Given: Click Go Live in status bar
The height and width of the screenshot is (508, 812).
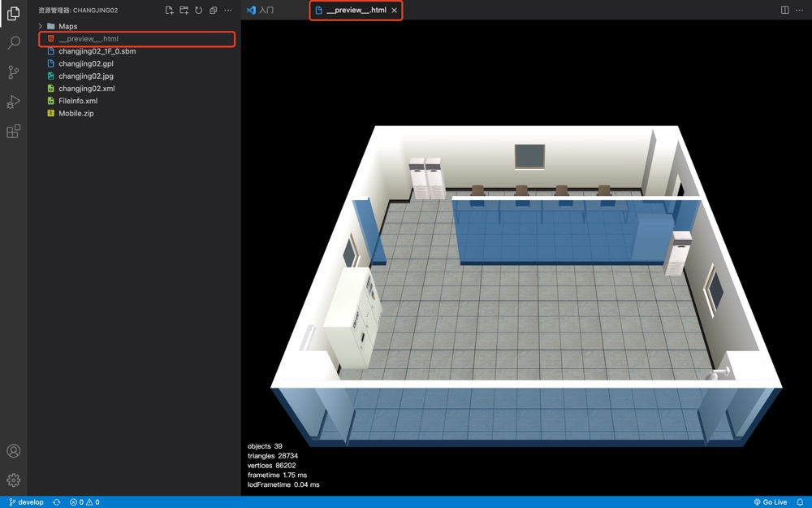Looking at the screenshot, I should (771, 502).
